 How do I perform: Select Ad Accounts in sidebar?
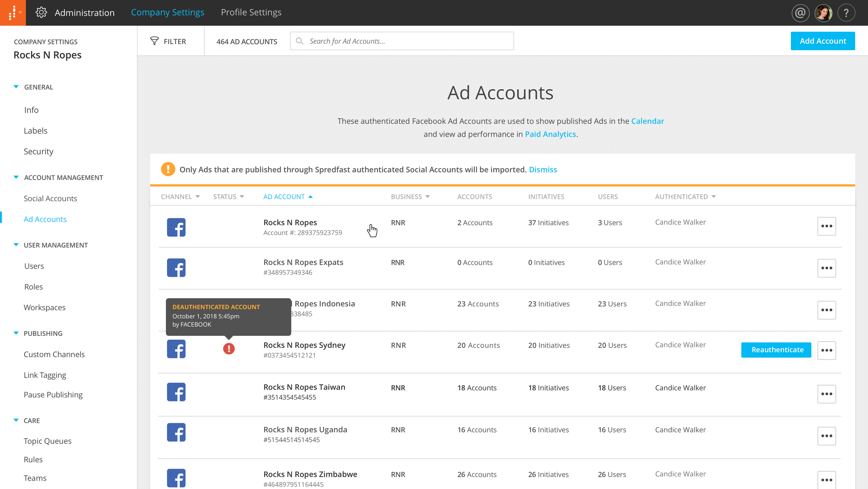pos(45,219)
